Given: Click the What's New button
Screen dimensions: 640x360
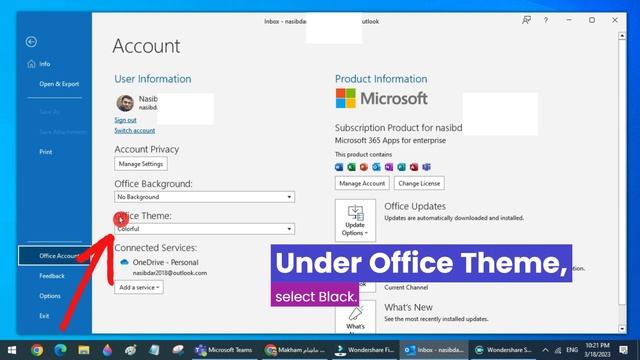Looking at the screenshot, I should (355, 318).
